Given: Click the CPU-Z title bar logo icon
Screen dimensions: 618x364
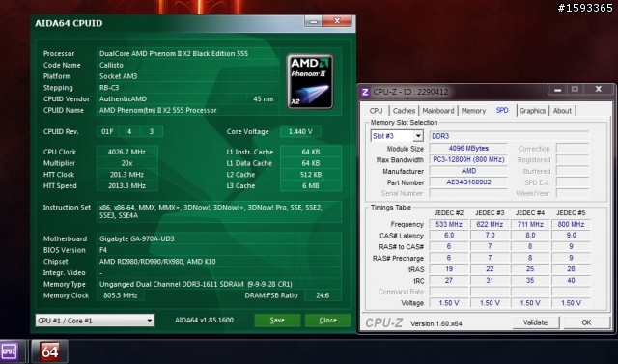Looking at the screenshot, I should pyautogui.click(x=365, y=92).
